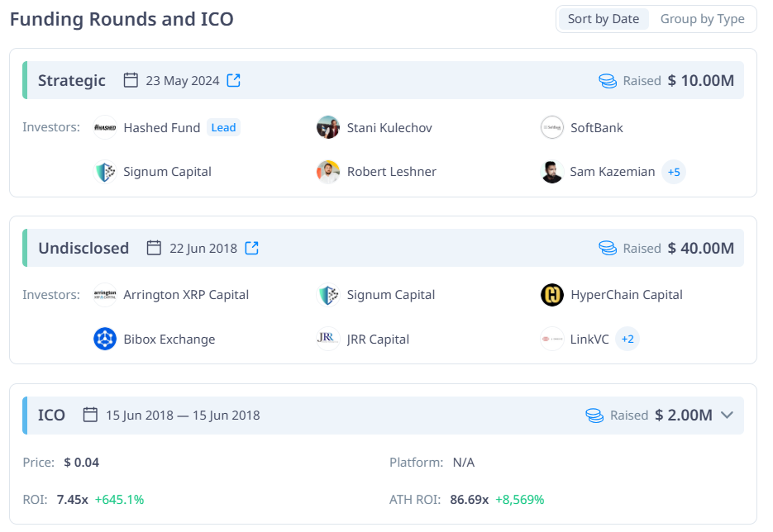Expand the ICO round details chevron
Viewport: 773px width, 532px height.
(x=727, y=416)
